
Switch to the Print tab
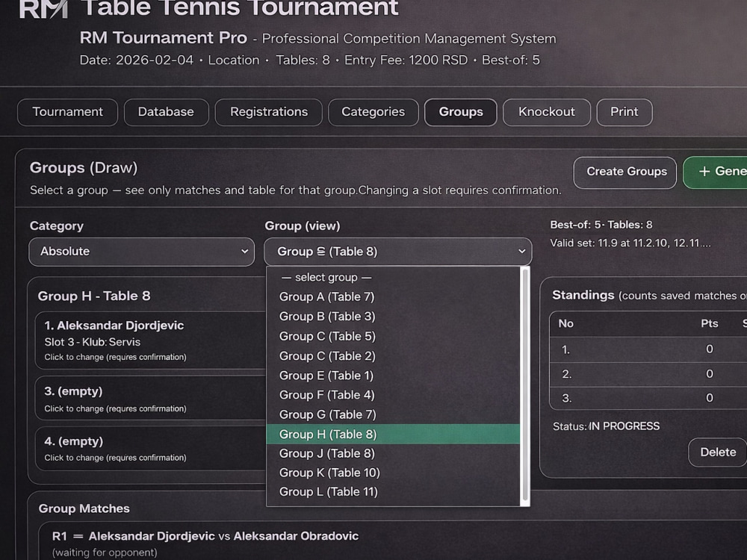624,113
